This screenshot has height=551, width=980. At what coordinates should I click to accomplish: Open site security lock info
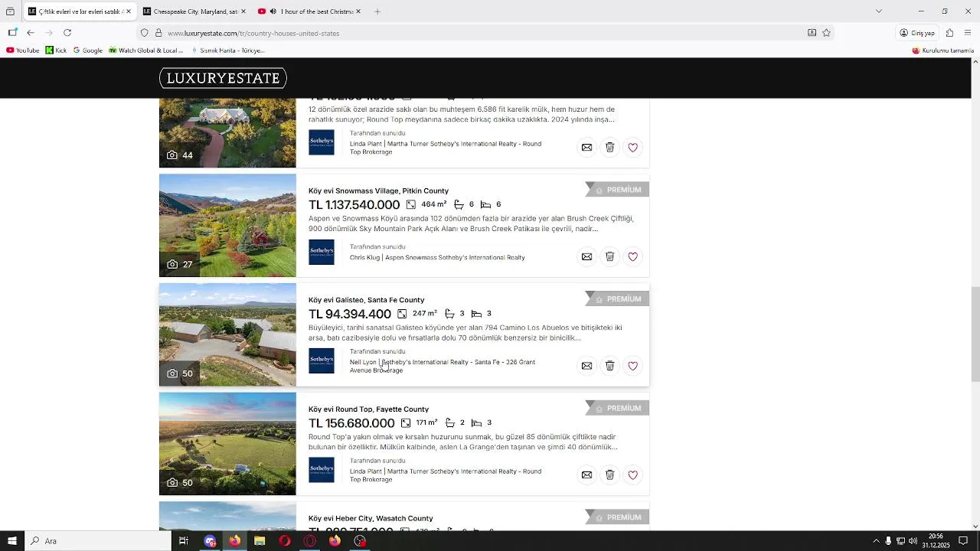pos(158,33)
